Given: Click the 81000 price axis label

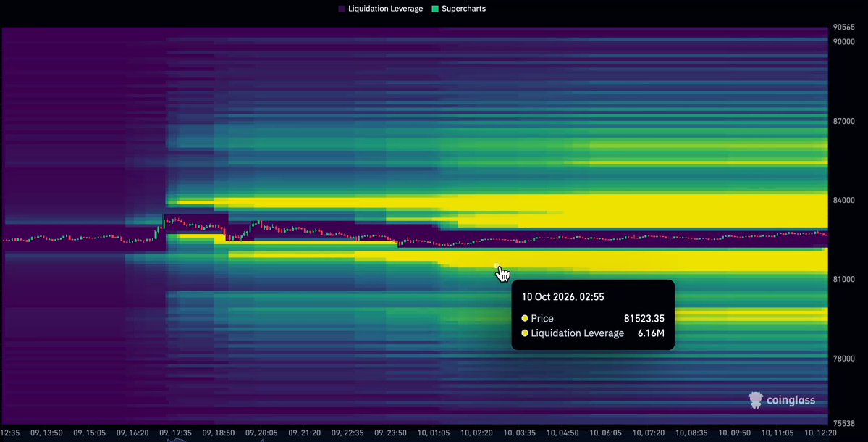Looking at the screenshot, I should [x=843, y=279].
